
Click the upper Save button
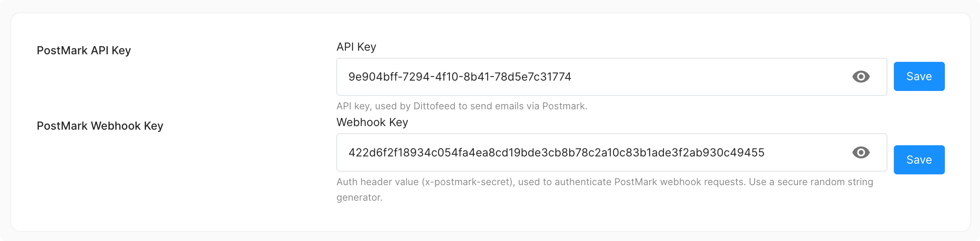point(919,76)
